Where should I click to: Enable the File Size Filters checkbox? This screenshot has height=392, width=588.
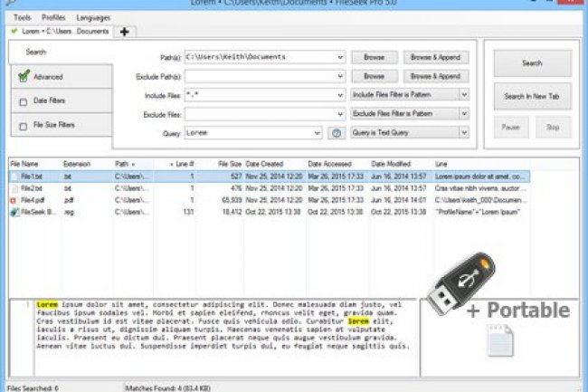24,126
